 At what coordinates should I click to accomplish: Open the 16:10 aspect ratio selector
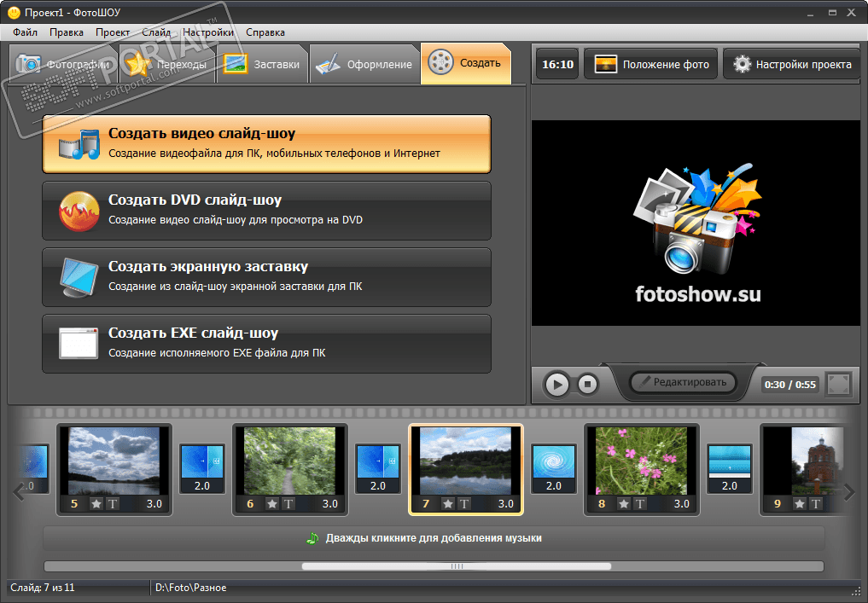557,64
